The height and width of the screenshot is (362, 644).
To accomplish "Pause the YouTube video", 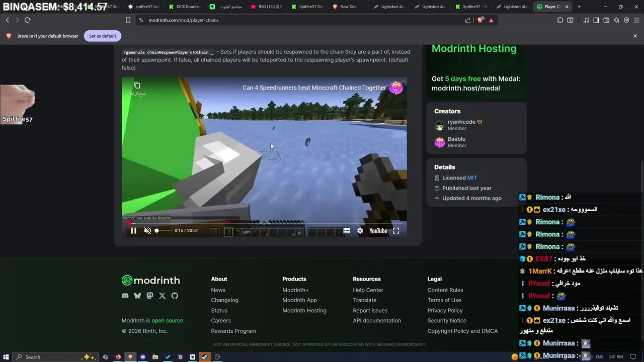I will pos(133,231).
